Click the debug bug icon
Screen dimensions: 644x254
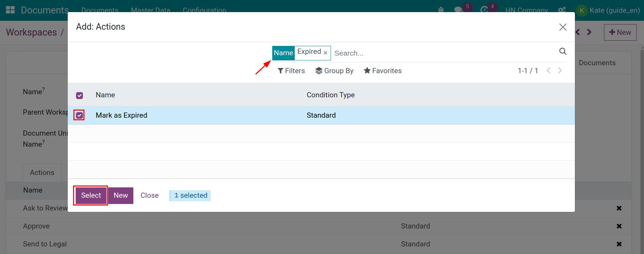[441, 10]
